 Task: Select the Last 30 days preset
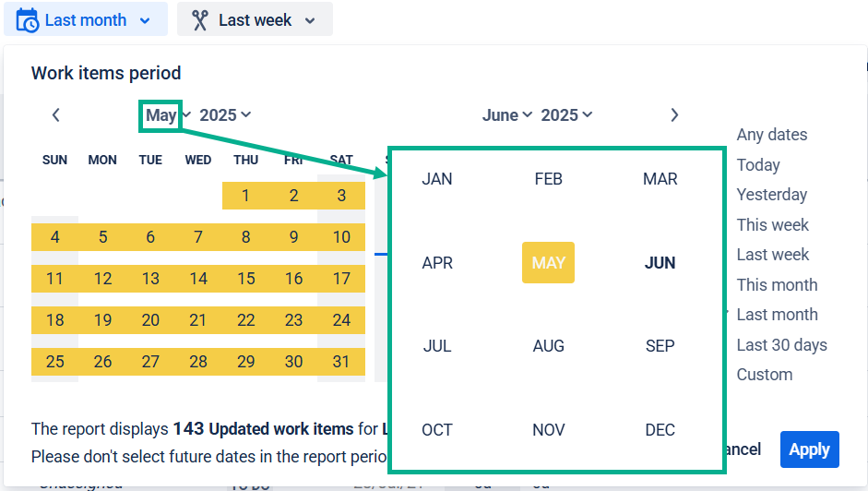(x=781, y=344)
